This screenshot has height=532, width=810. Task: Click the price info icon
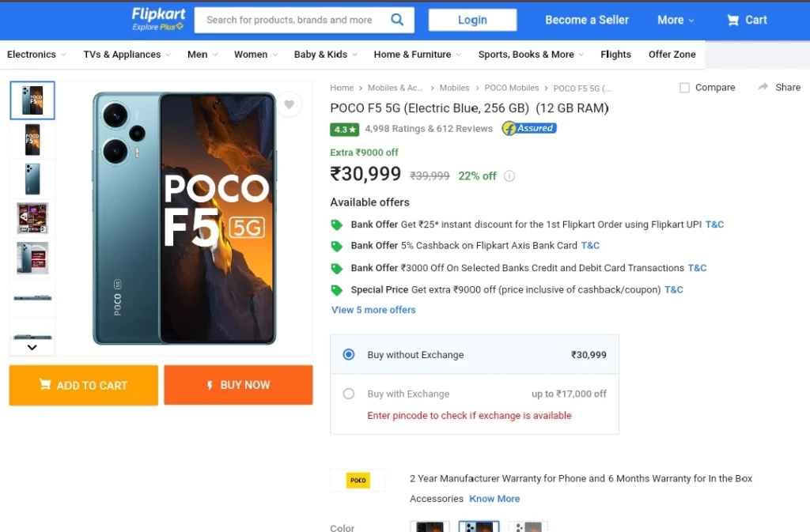509,176
